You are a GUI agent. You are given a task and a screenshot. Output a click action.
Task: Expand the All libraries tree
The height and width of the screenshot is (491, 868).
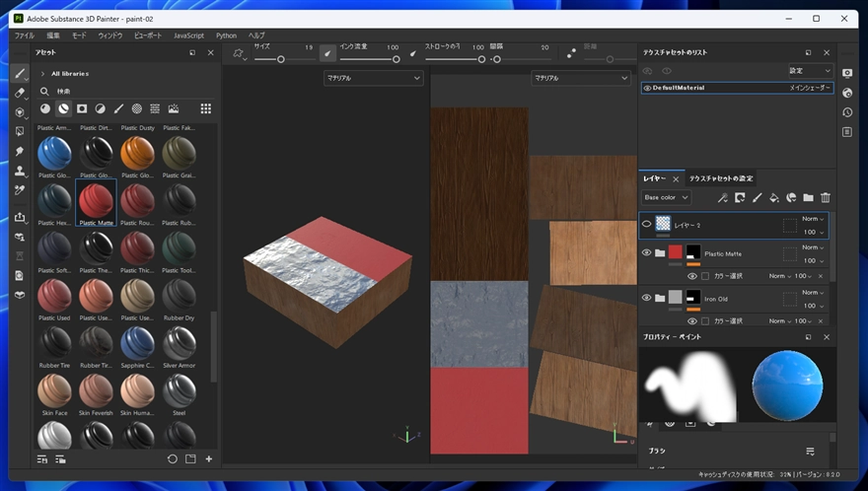point(42,73)
